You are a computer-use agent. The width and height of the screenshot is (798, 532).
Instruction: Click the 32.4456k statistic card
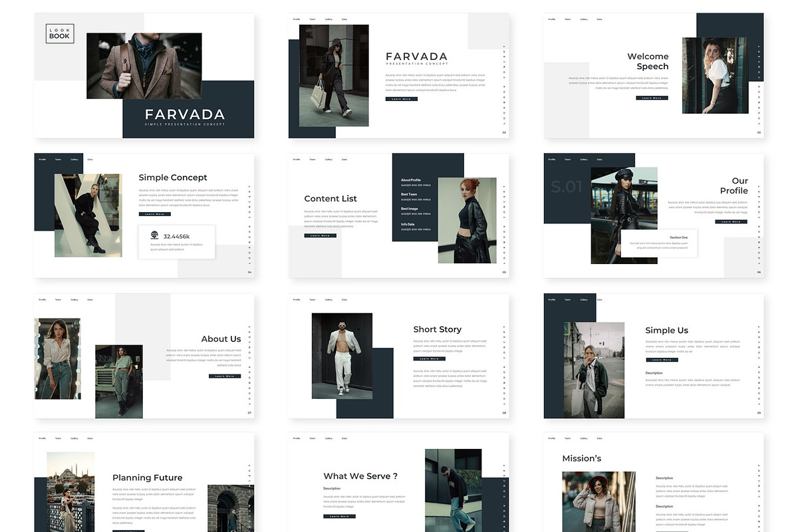[x=177, y=242]
